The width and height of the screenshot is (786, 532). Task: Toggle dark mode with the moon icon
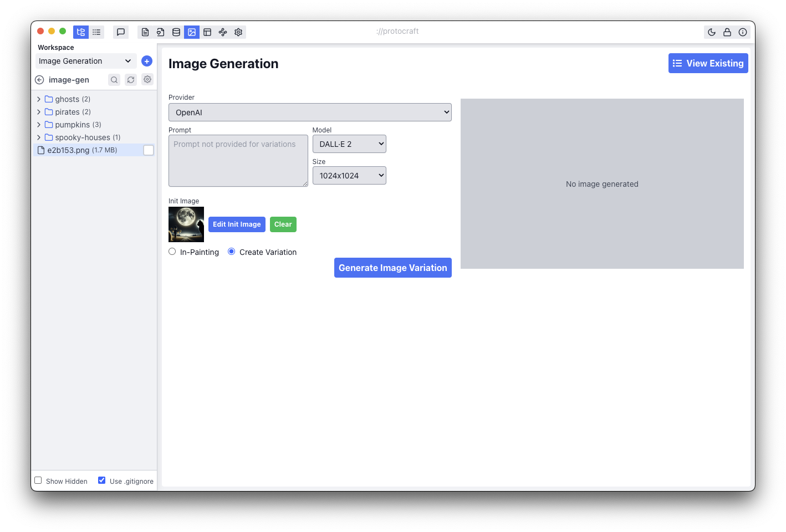[x=712, y=32]
